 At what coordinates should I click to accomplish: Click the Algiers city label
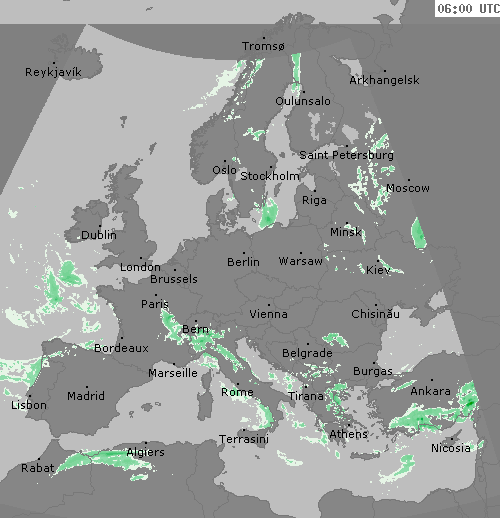[x=146, y=452]
